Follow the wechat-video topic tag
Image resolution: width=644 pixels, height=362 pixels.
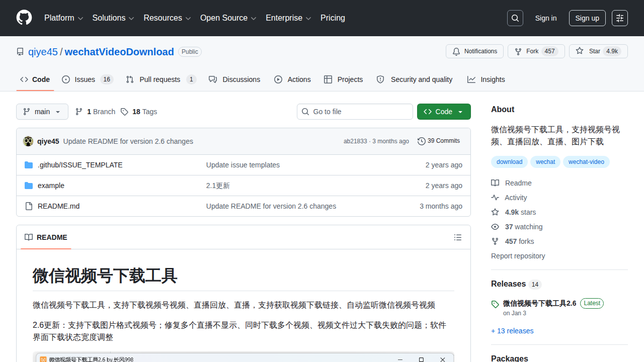(x=586, y=162)
